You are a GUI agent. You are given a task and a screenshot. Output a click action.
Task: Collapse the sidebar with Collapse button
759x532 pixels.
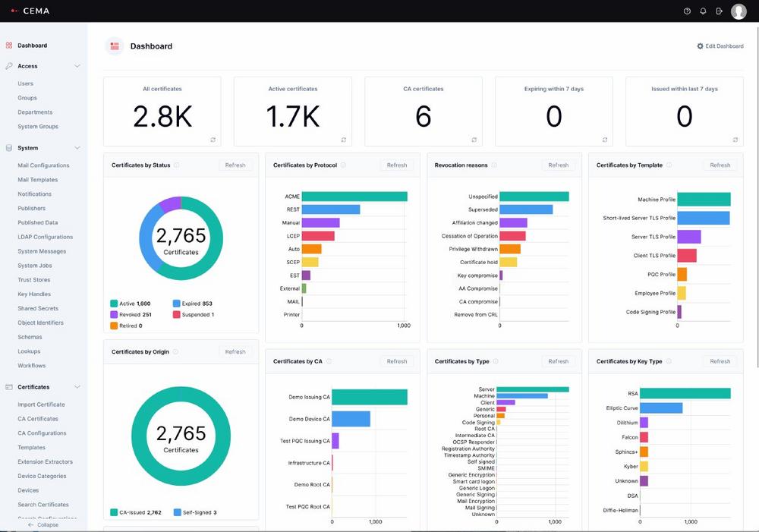[43, 524]
